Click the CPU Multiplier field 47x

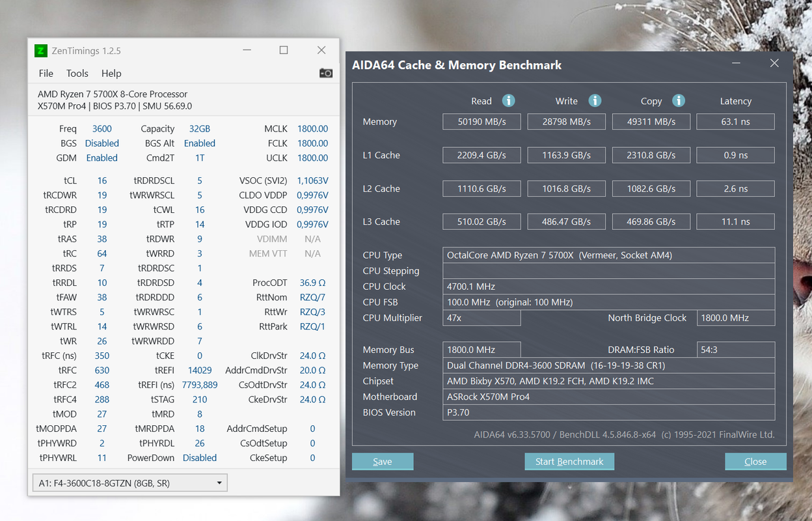pos(481,318)
